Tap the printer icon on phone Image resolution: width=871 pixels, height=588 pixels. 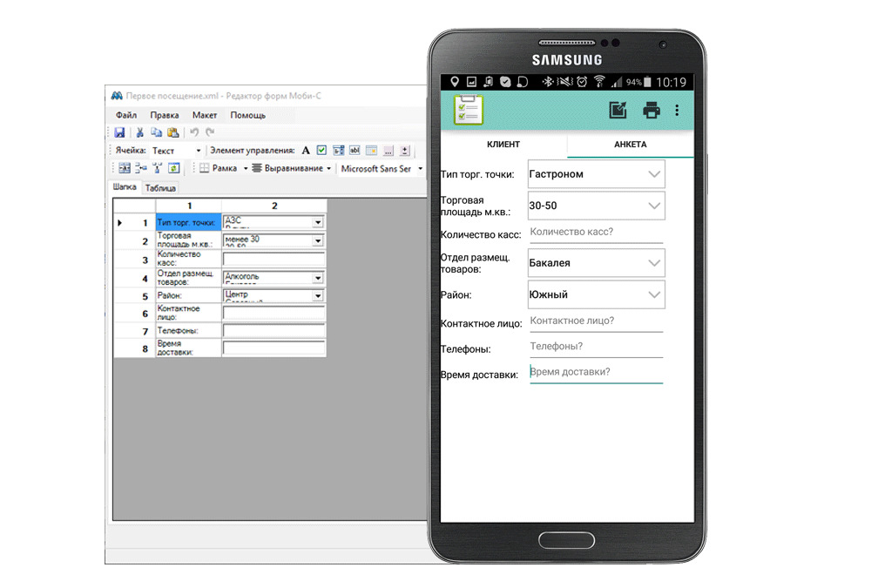pyautogui.click(x=651, y=110)
